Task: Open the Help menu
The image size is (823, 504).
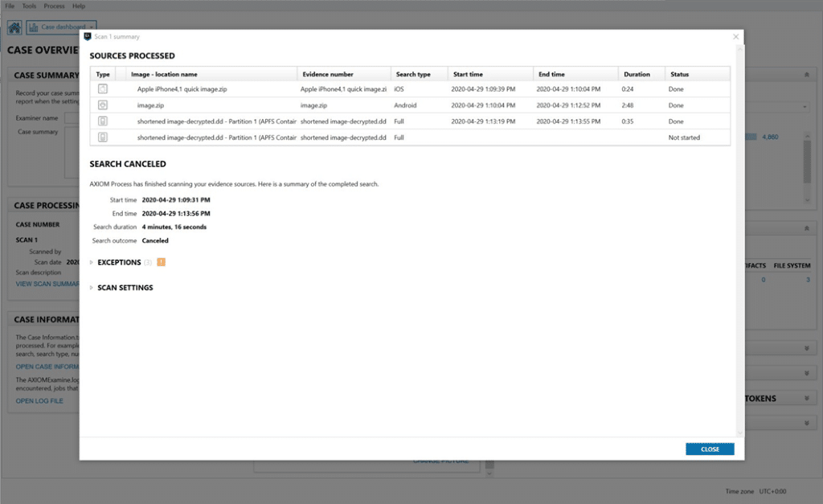Action: pos(79,6)
